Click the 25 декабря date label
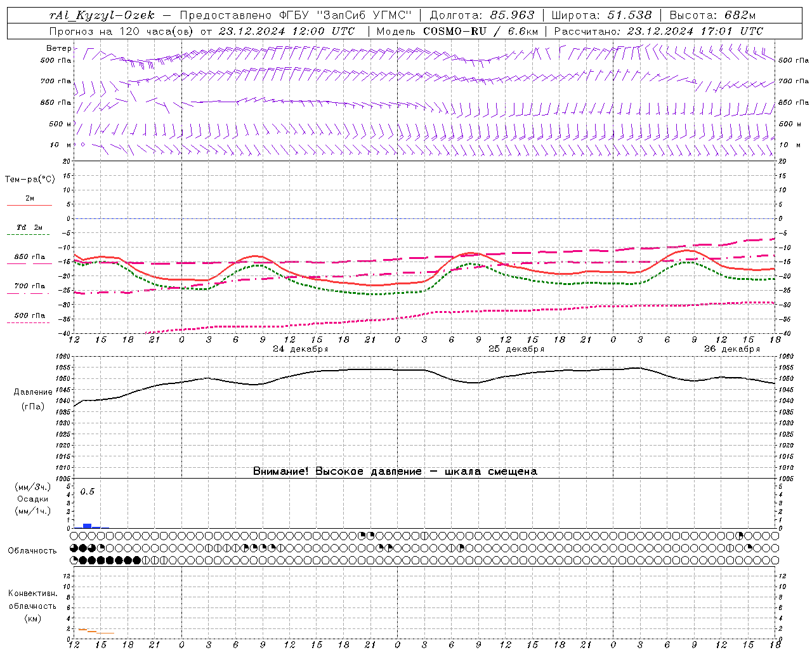The image size is (812, 650). [x=516, y=349]
